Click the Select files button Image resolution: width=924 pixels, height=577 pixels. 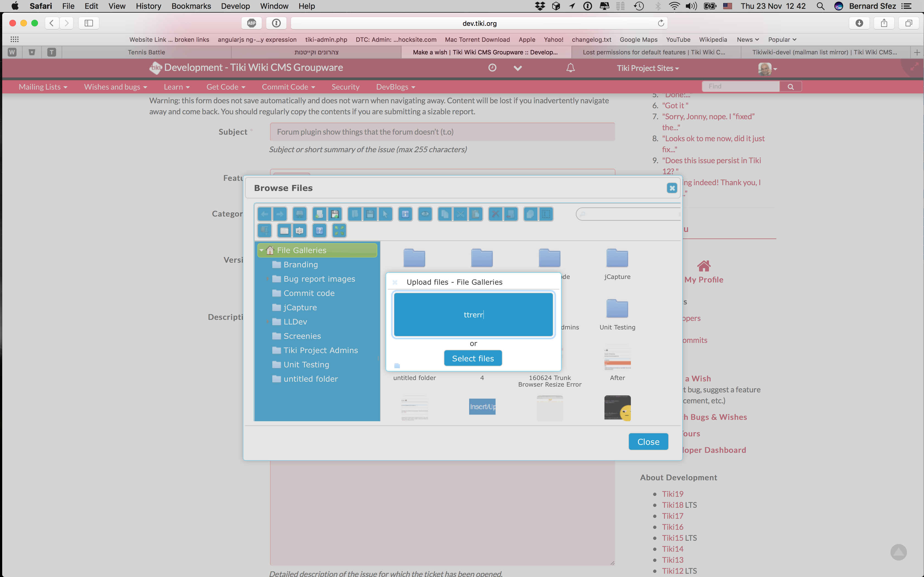(473, 358)
